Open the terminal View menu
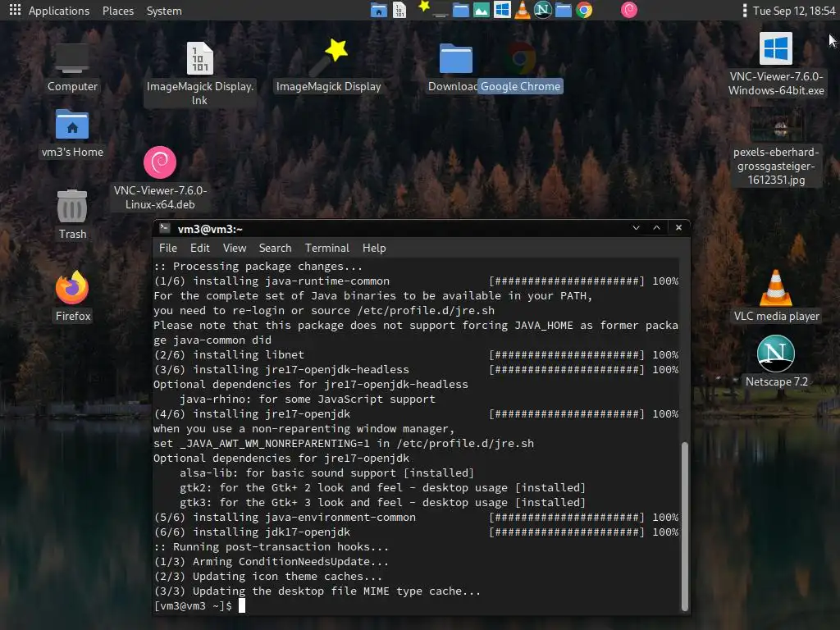Screen dimensions: 840x630 click(235, 248)
